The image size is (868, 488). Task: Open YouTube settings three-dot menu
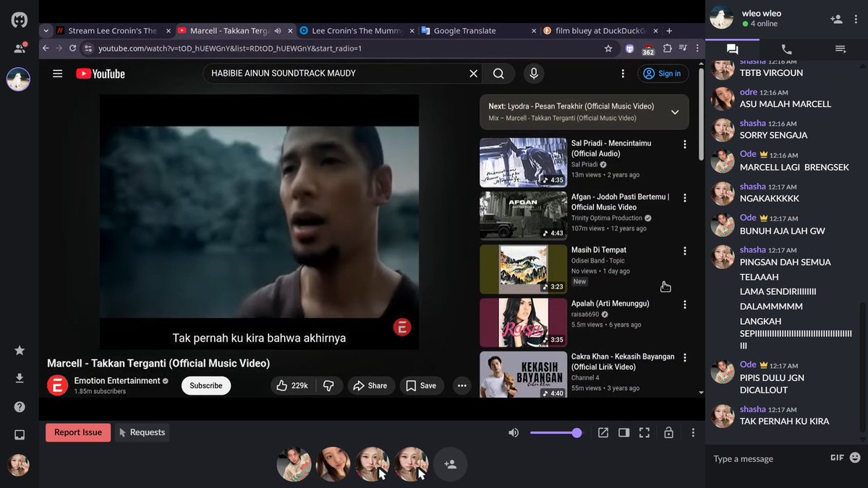[623, 74]
